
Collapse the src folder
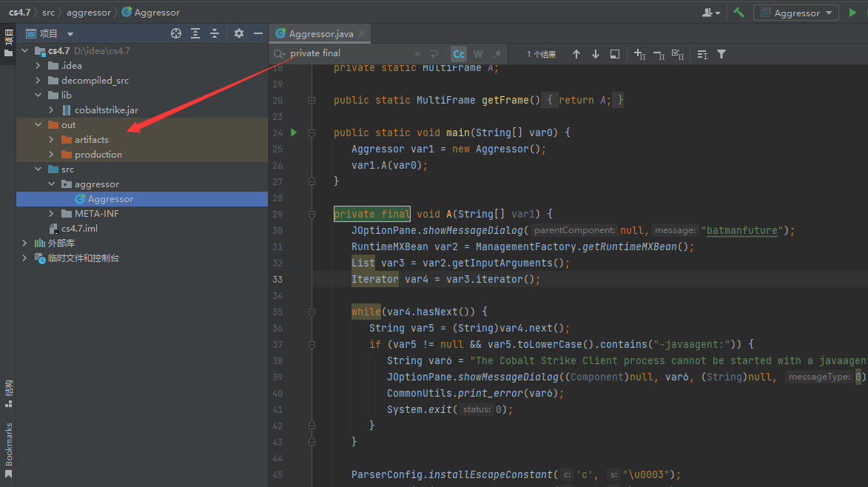tap(38, 169)
